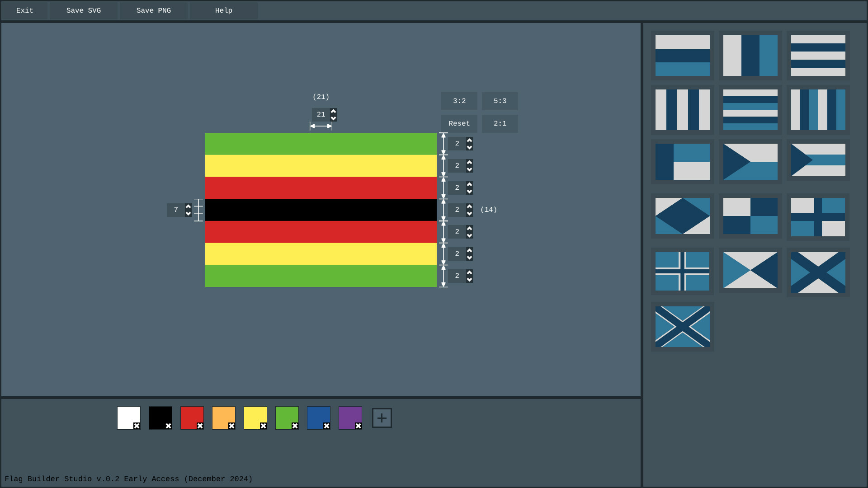Select the diamond flag template
868x488 pixels.
coord(683,216)
